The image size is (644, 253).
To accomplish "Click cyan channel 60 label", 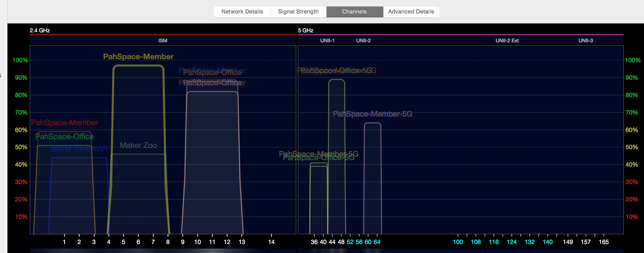I will pyautogui.click(x=368, y=242).
